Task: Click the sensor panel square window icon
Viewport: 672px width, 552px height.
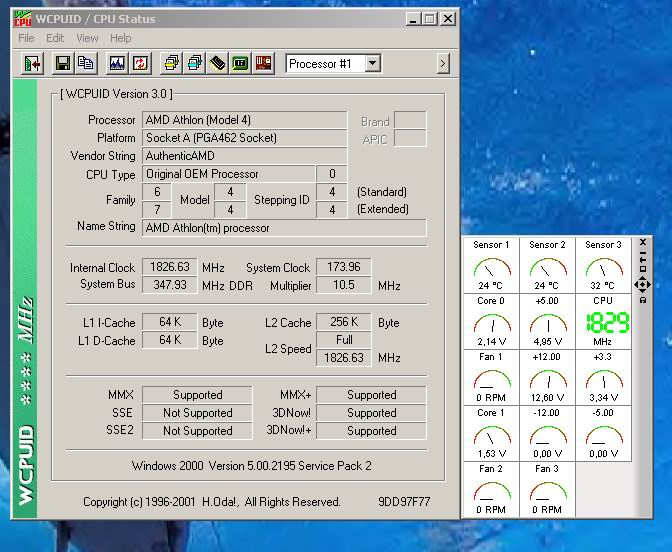Action: [643, 270]
